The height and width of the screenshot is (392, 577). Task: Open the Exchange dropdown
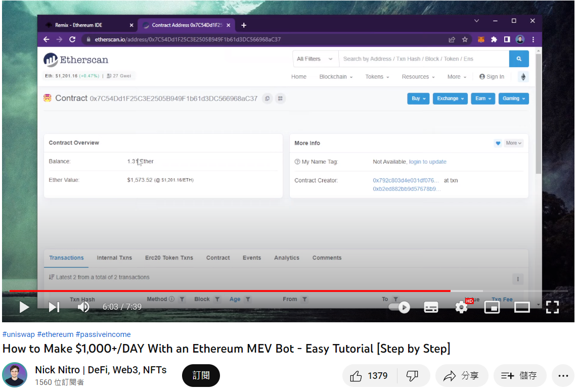[x=451, y=99]
